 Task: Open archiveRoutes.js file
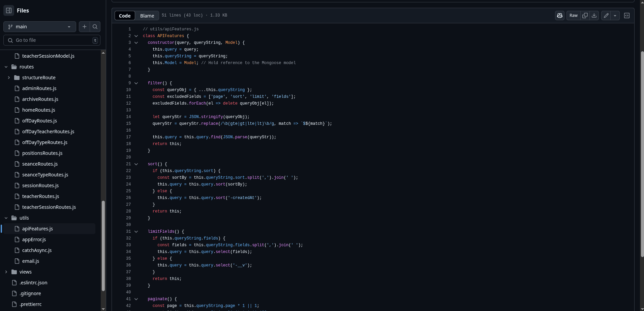coord(40,99)
